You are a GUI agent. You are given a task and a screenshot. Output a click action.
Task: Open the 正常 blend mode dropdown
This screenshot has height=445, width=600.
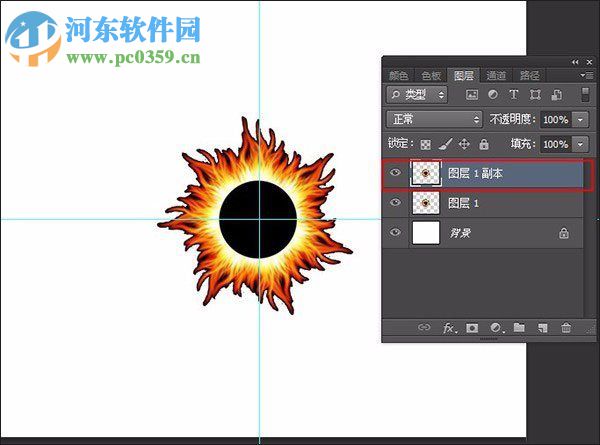(x=434, y=119)
